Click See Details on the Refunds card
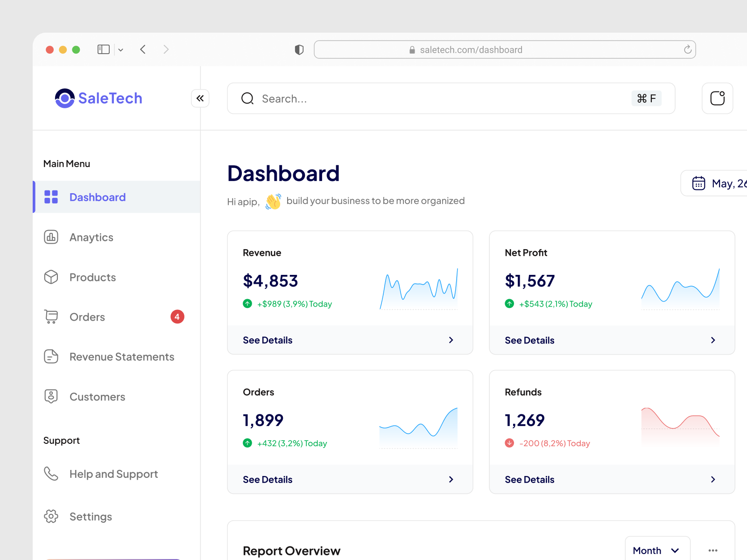This screenshot has height=560, width=747. pos(529,479)
